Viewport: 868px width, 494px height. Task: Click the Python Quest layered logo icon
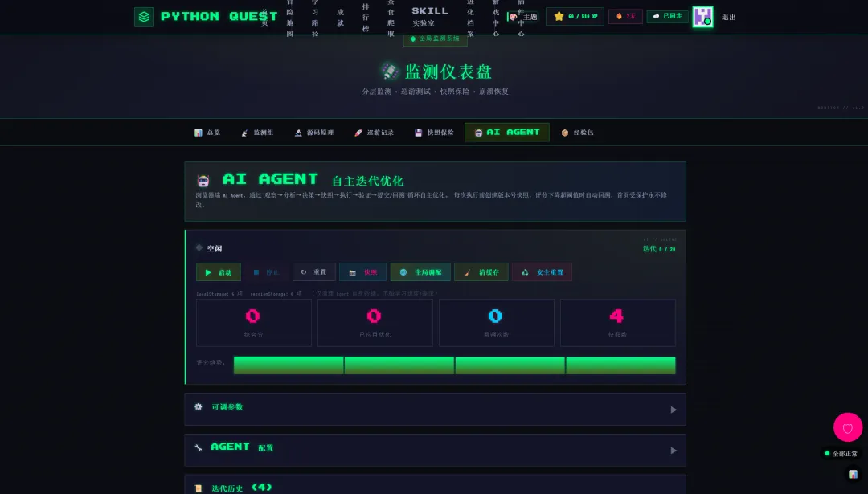tap(144, 17)
